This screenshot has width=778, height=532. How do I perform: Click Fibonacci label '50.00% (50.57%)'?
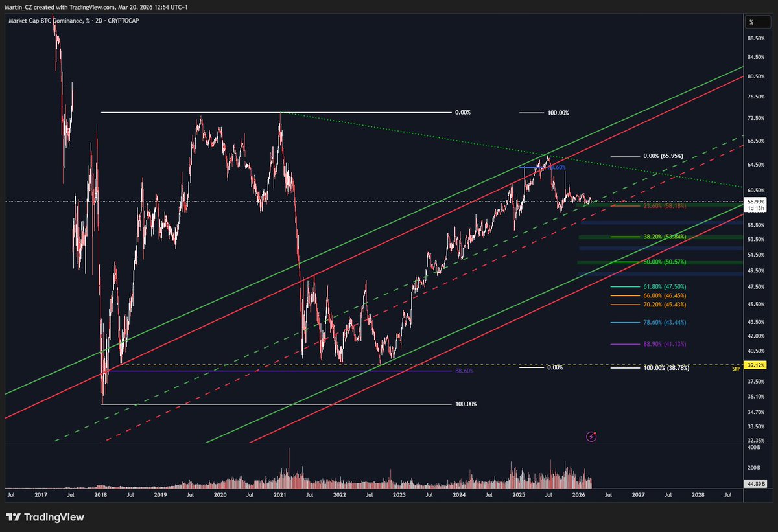664,262
